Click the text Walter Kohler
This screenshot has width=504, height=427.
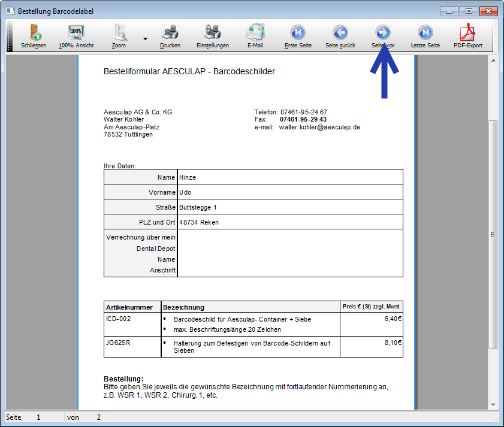(x=123, y=119)
